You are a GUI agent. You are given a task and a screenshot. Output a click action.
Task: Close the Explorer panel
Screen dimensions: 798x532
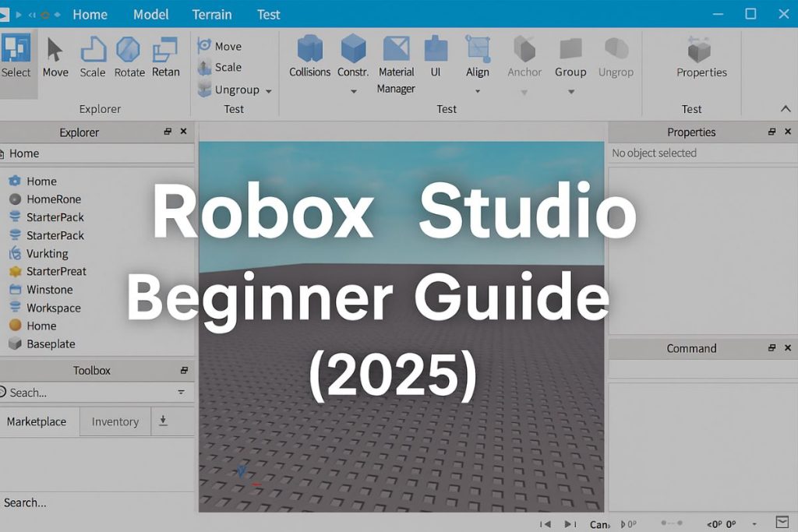click(x=183, y=132)
